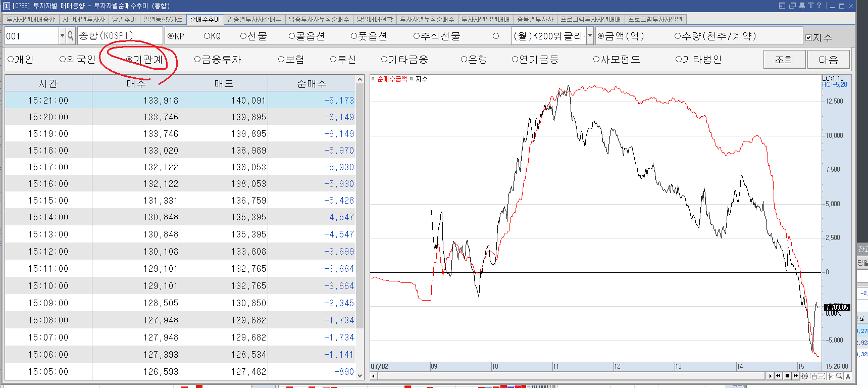Click the pin window icon in title bar
Image resolution: width=868 pixels, height=388 pixels.
(802, 6)
